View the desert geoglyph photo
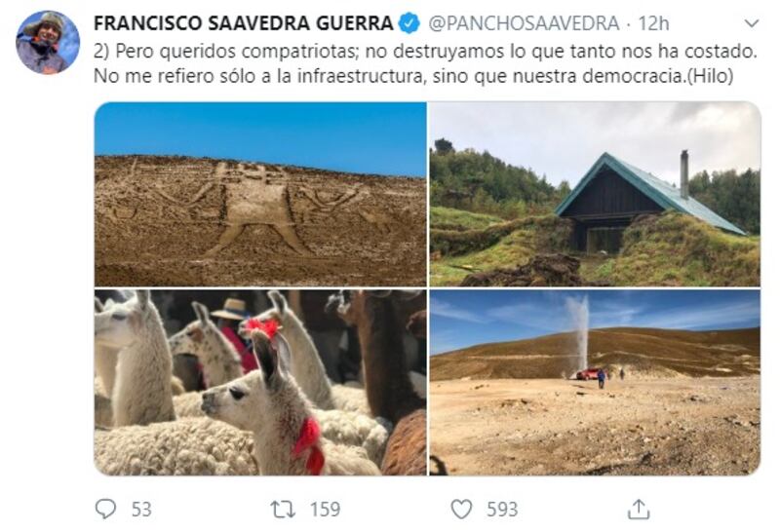This screenshot has width=780, height=532. click(260, 194)
